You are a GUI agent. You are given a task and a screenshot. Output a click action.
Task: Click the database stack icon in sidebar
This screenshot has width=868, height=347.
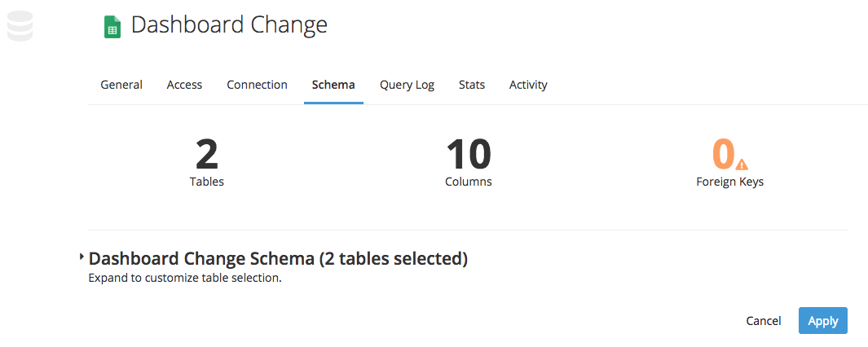coord(20,26)
